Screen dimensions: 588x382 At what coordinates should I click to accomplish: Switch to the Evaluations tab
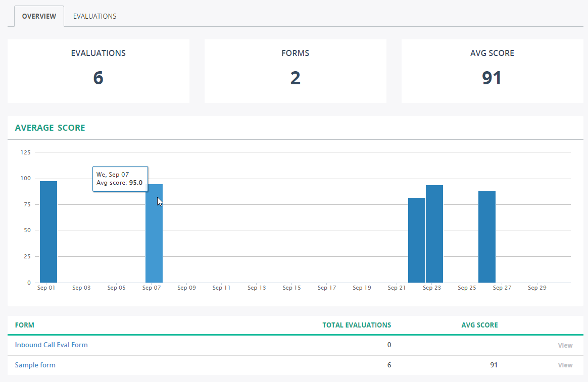coord(94,16)
